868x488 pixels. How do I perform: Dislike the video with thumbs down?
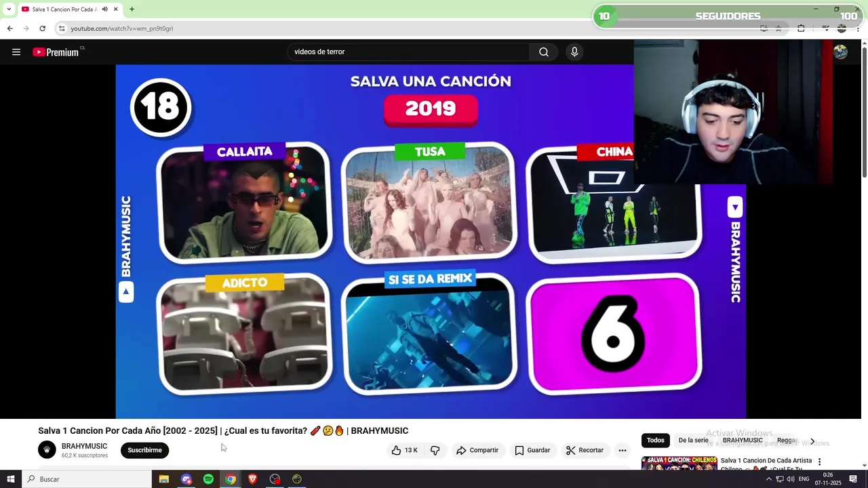(x=435, y=450)
